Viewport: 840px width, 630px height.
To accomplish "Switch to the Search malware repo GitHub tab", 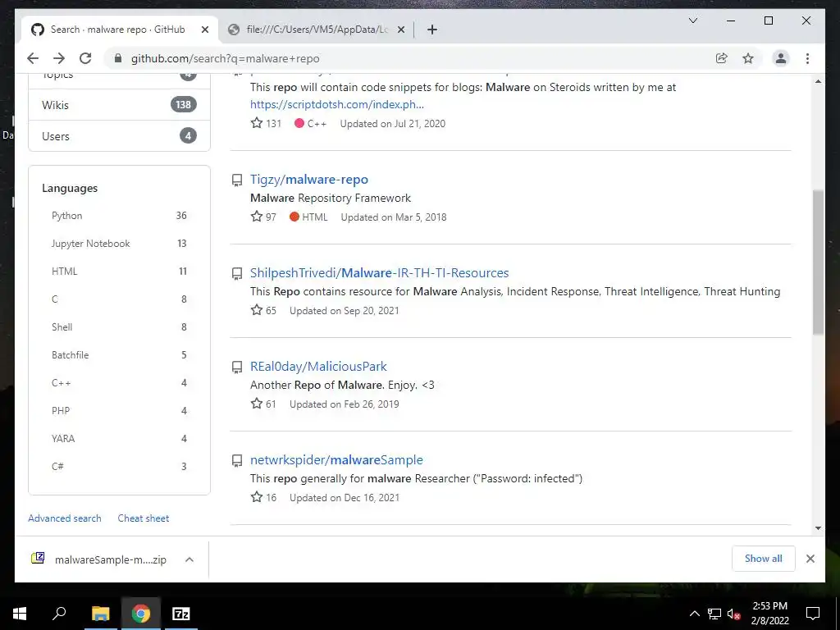I will (x=118, y=30).
